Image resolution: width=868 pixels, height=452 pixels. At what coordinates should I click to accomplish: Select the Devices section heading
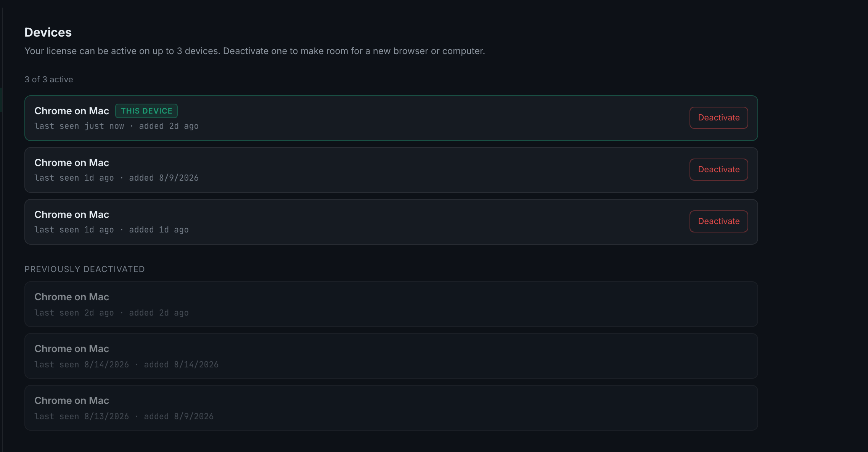tap(48, 32)
